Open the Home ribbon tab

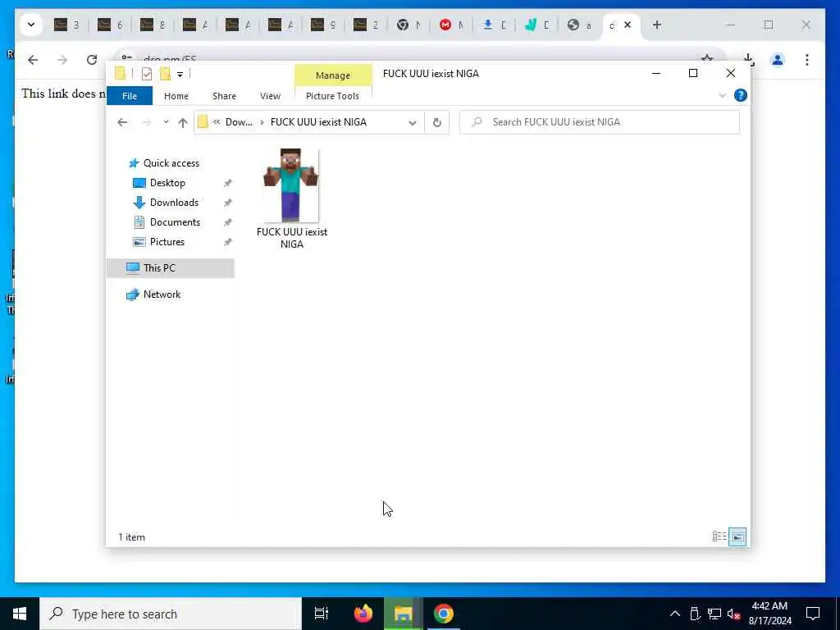coord(176,96)
